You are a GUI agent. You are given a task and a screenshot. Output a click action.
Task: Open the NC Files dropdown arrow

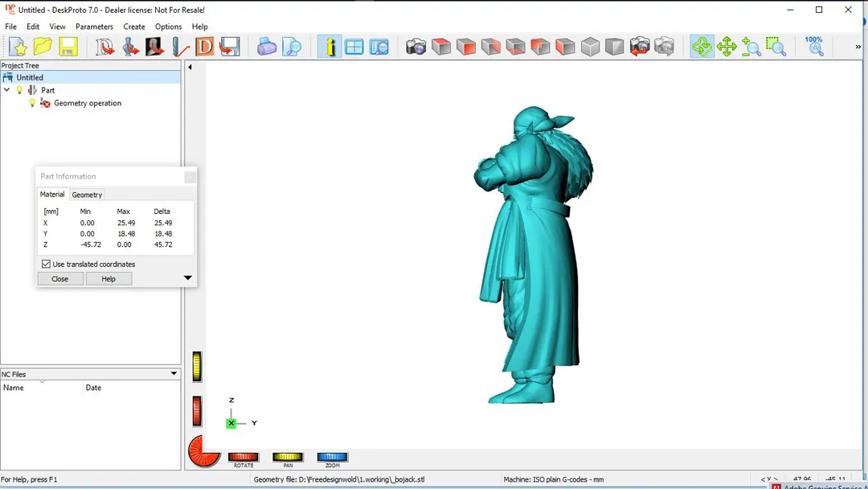click(174, 374)
